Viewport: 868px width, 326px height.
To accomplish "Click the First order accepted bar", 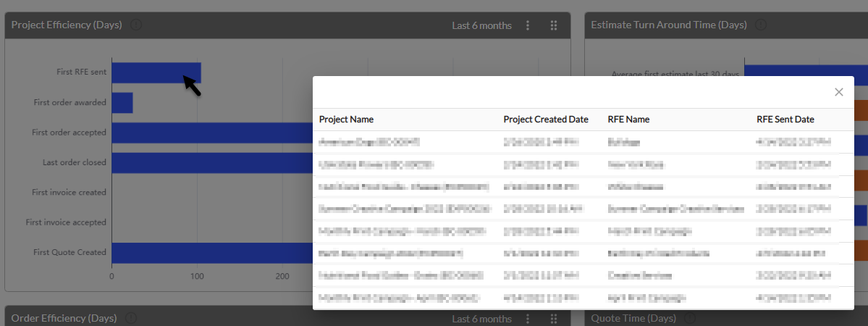I will click(x=212, y=133).
